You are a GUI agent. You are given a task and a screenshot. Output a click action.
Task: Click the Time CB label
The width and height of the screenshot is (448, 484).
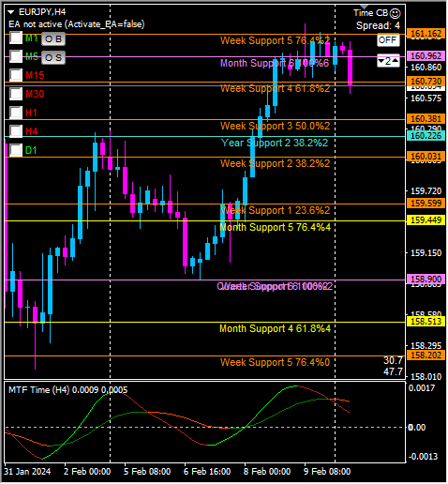(371, 13)
